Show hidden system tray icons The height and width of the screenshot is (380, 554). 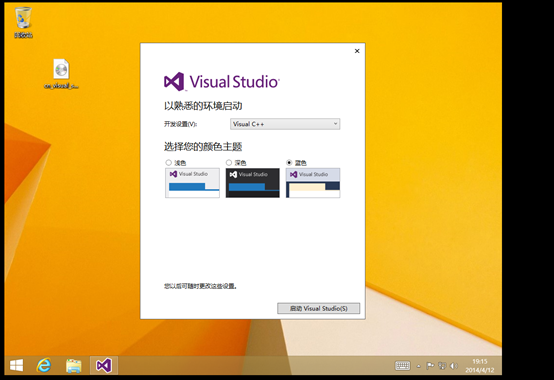[419, 366]
